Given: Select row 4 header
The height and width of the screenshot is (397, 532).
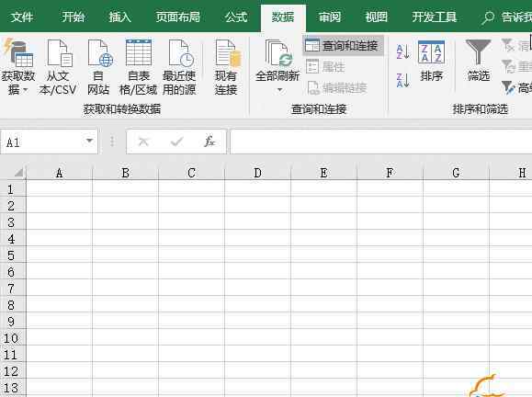Looking at the screenshot, I should [x=13, y=239].
